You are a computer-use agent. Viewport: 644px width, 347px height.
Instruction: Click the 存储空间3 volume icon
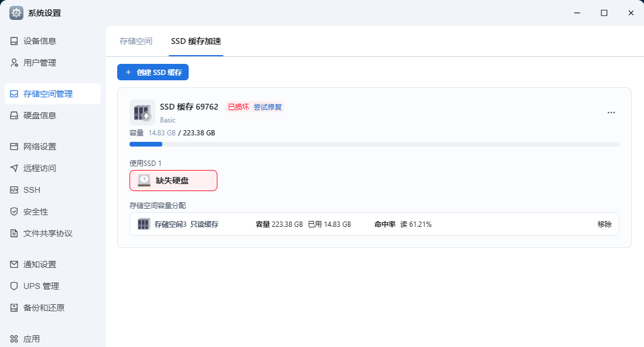pos(144,224)
